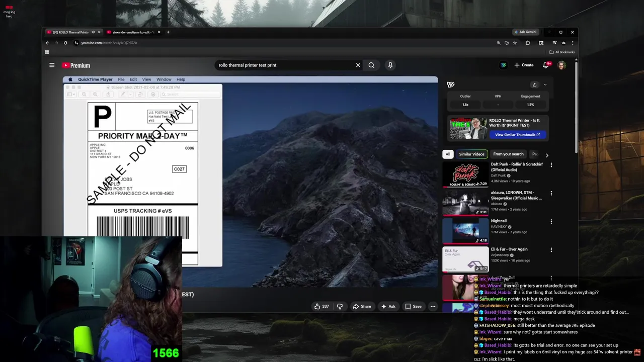Click the extension panel share/export icon
The height and width of the screenshot is (362, 644).
[535, 85]
